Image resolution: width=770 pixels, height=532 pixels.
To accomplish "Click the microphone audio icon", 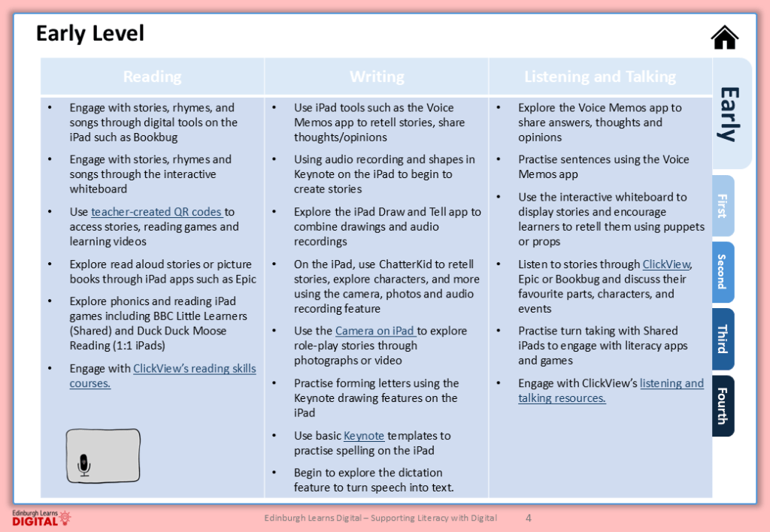I will 84,466.
